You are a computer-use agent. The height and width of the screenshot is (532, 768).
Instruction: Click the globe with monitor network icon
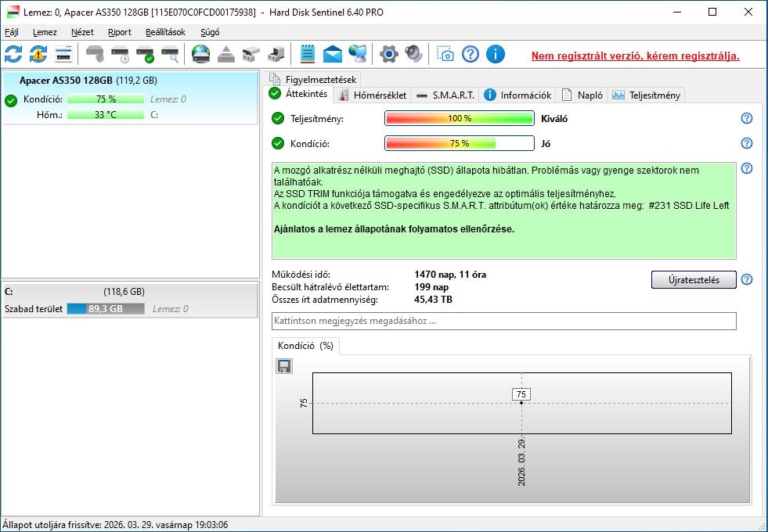[x=358, y=54]
